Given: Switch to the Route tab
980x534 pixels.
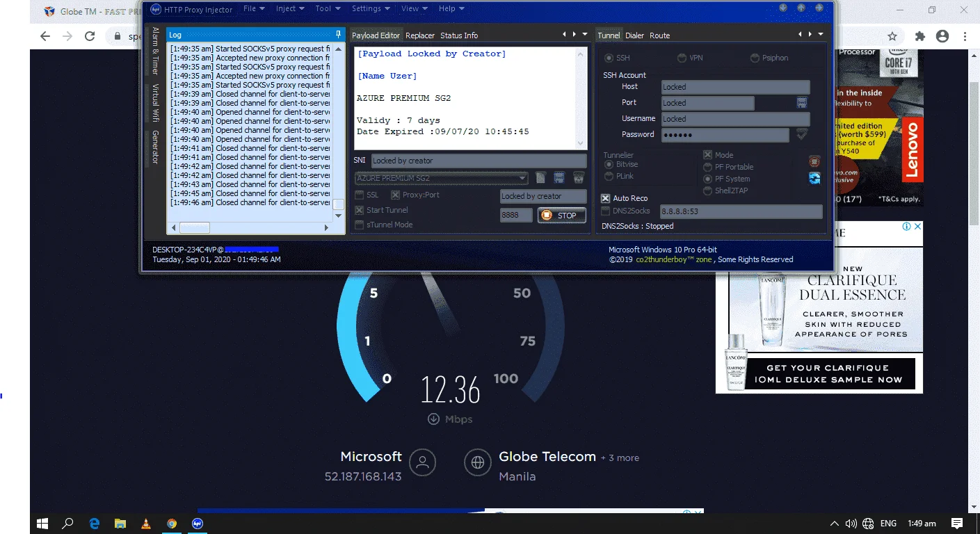Looking at the screenshot, I should pos(659,35).
